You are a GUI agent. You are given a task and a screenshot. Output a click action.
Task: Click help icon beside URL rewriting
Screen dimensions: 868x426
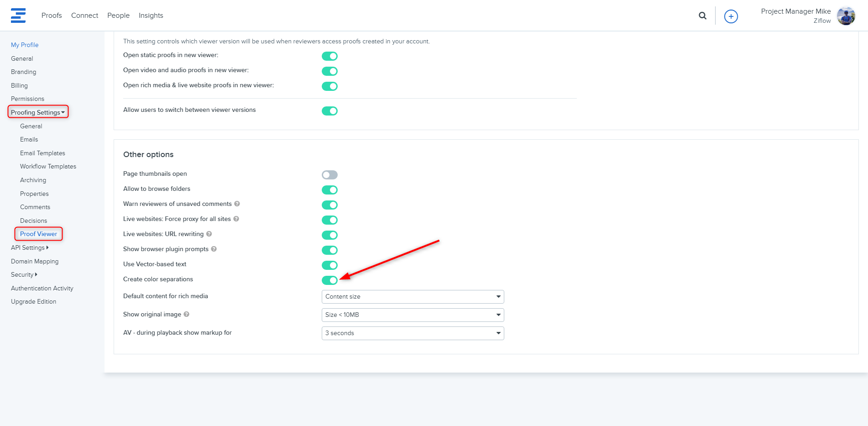(209, 234)
